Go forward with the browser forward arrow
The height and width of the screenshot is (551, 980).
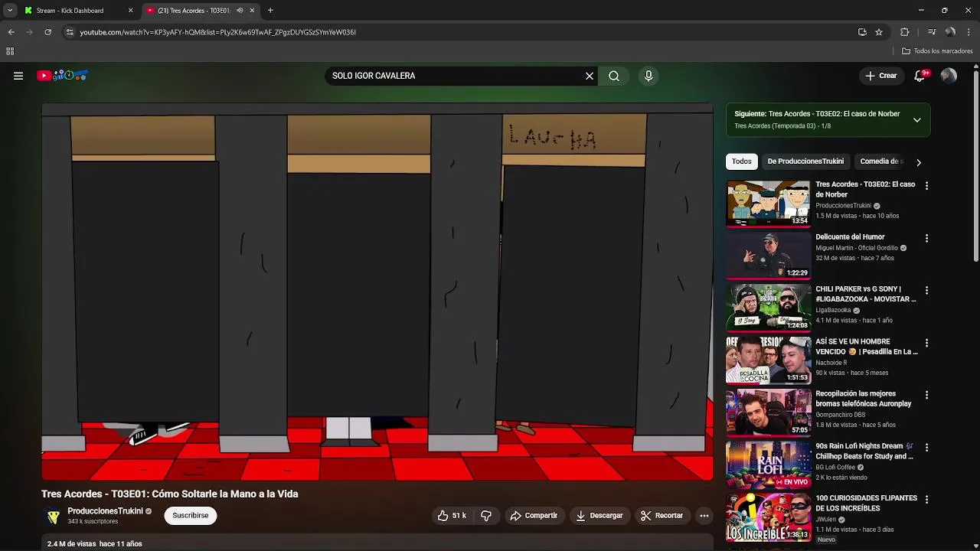point(29,32)
